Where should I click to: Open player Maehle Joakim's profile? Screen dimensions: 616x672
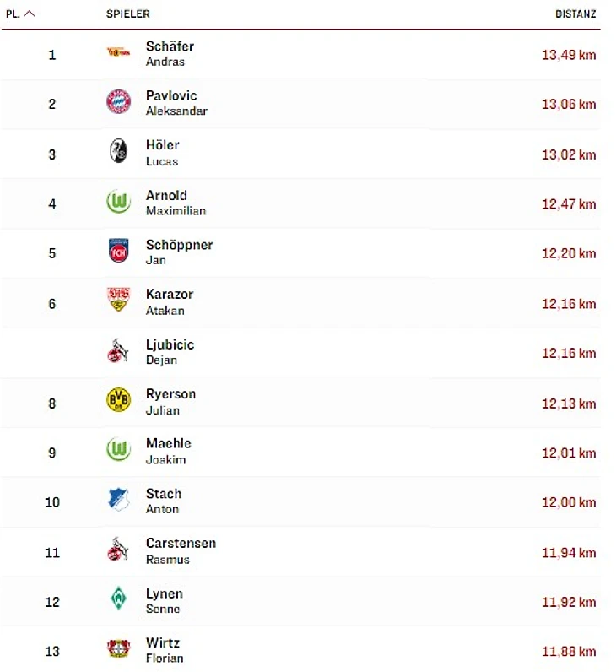[169, 451]
